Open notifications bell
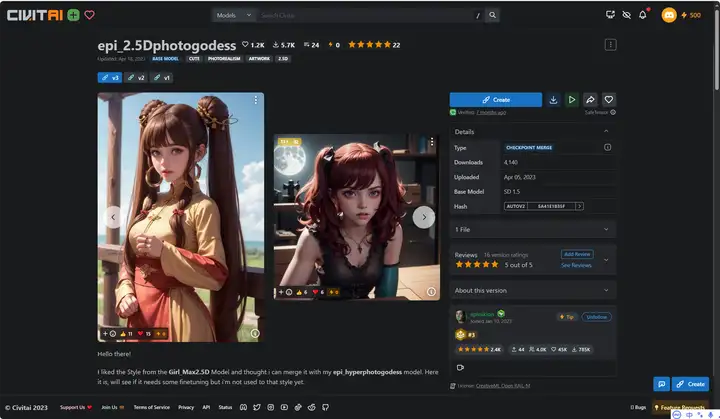The width and height of the screenshot is (720, 419). [642, 15]
